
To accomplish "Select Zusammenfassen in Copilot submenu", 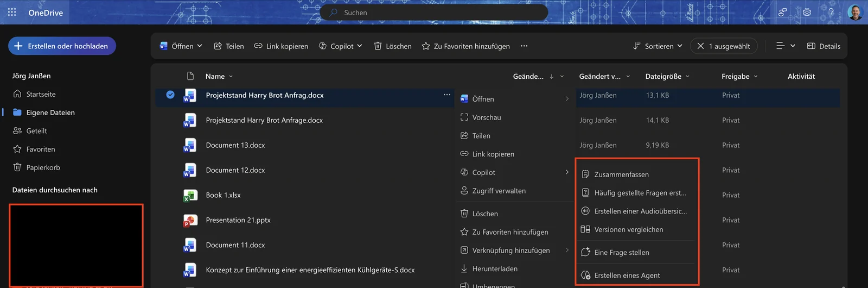I will click(x=637, y=175).
